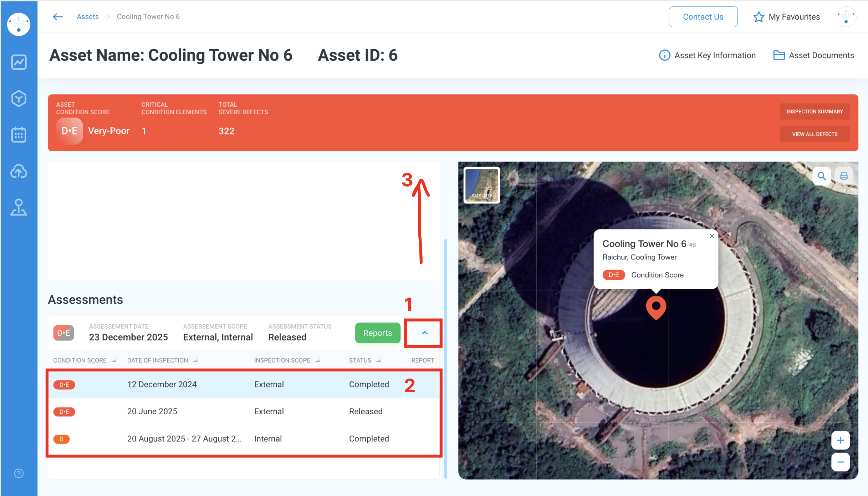This screenshot has height=496, width=868.
Task: Click the map search magnifier icon
Action: [x=822, y=176]
